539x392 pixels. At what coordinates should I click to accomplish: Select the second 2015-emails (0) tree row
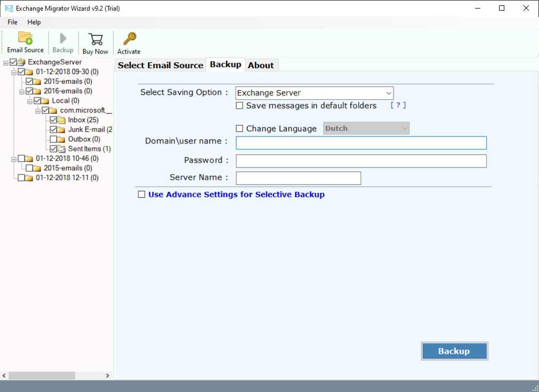(x=68, y=168)
